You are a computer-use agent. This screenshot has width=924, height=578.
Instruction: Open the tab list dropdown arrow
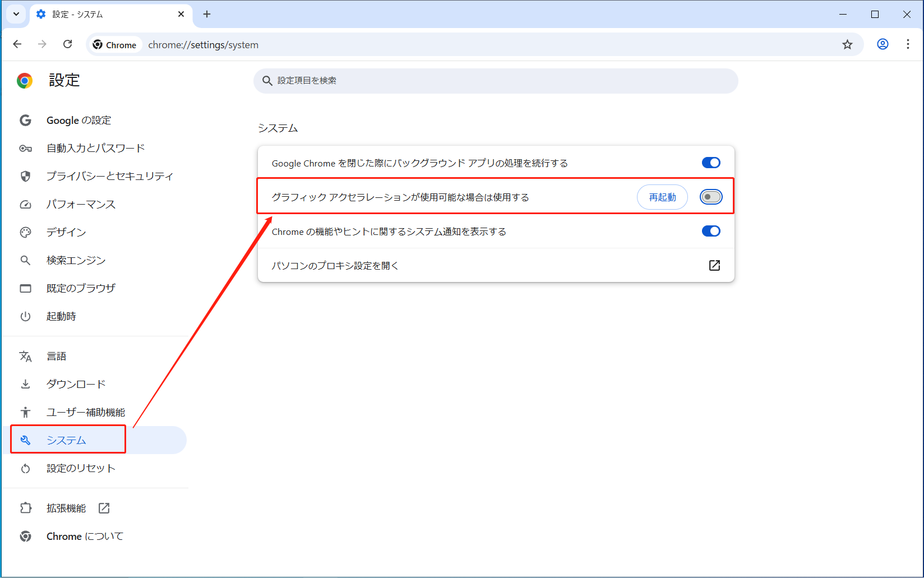pos(15,14)
